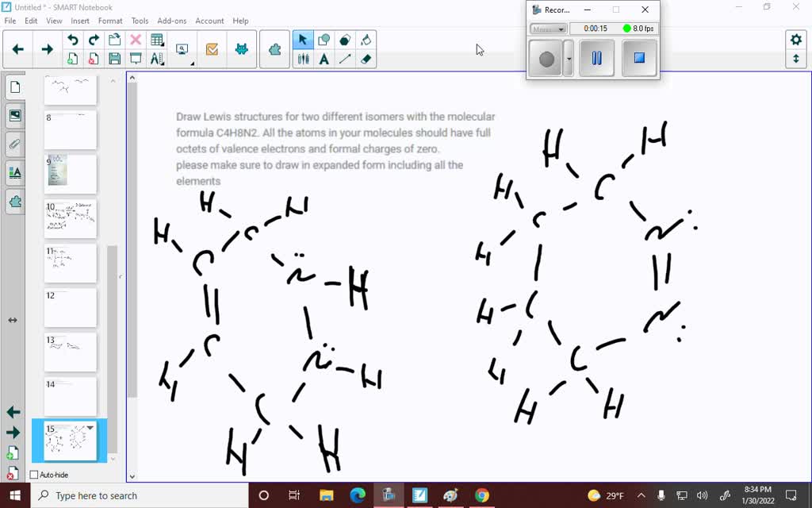Open the Attachments paperclip panel
Image resolution: width=812 pixels, height=508 pixels.
click(14, 144)
